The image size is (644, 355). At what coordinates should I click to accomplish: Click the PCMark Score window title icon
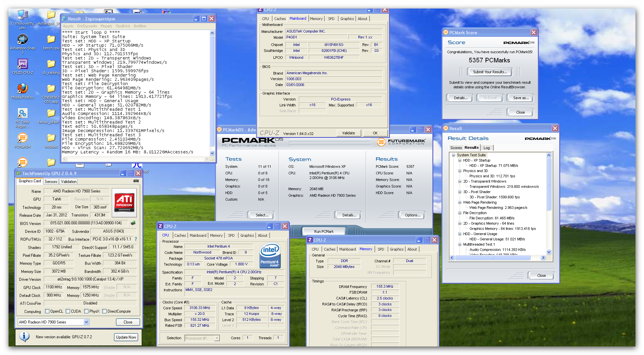446,33
